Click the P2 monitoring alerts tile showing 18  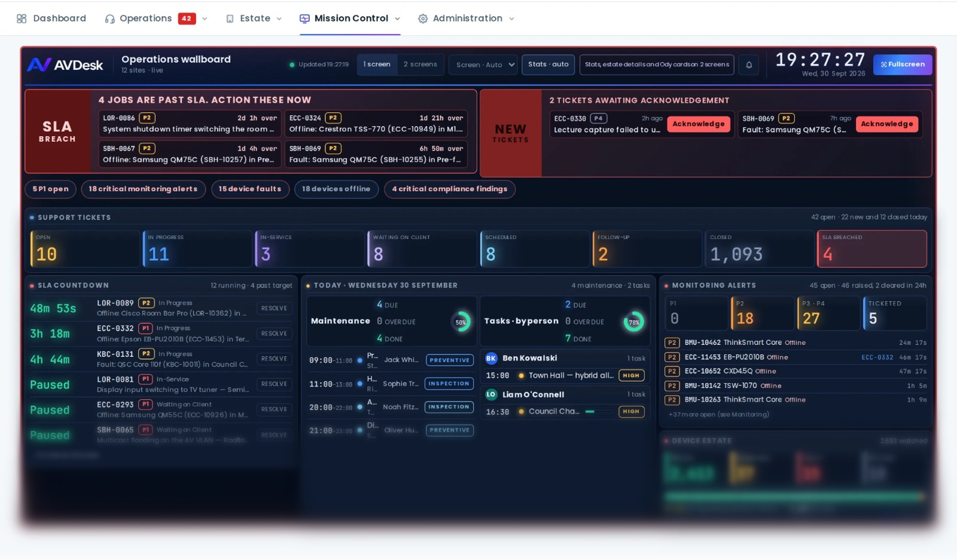click(762, 313)
